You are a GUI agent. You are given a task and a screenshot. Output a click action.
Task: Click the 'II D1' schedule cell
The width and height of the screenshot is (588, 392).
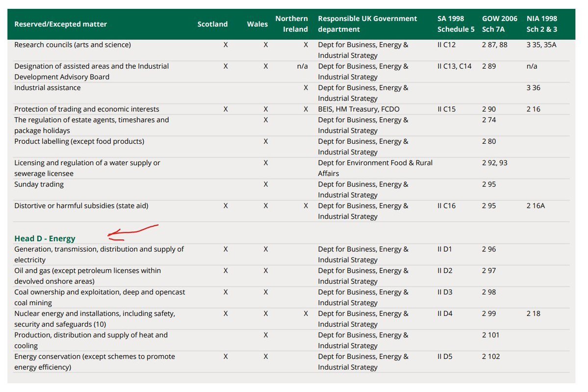click(444, 249)
